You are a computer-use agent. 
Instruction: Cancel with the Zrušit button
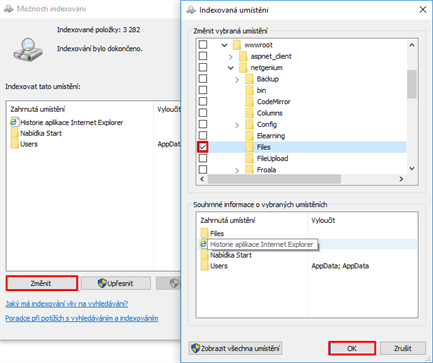click(403, 348)
